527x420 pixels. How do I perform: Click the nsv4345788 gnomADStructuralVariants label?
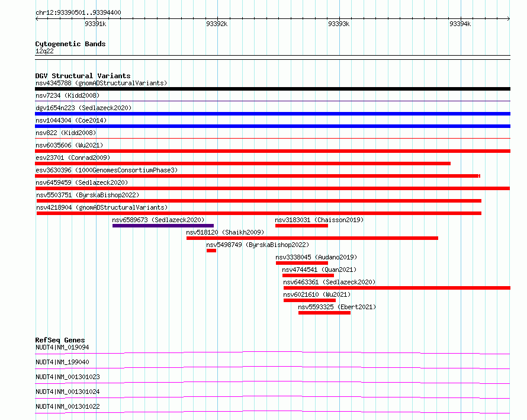point(101,83)
